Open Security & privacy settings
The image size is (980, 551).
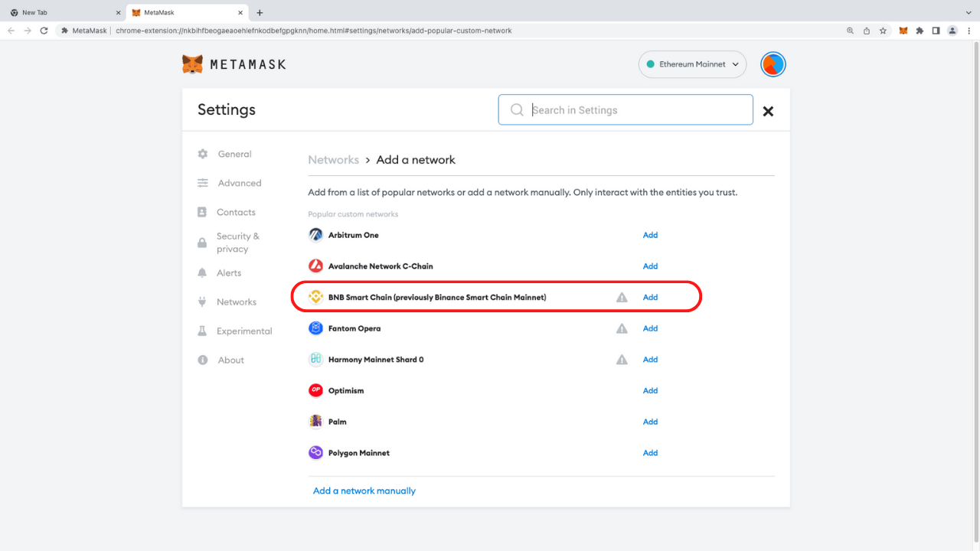[x=238, y=243]
